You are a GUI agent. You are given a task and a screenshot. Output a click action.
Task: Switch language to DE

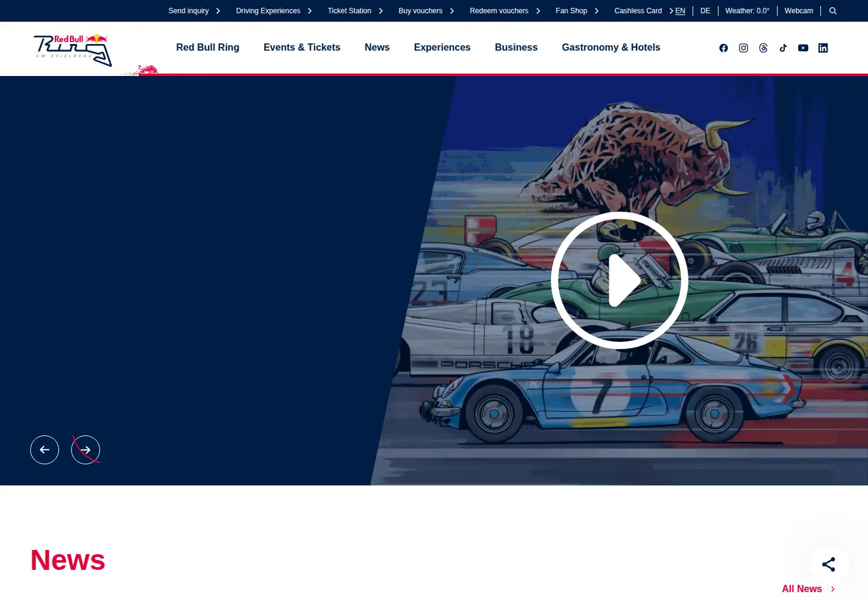coord(705,11)
